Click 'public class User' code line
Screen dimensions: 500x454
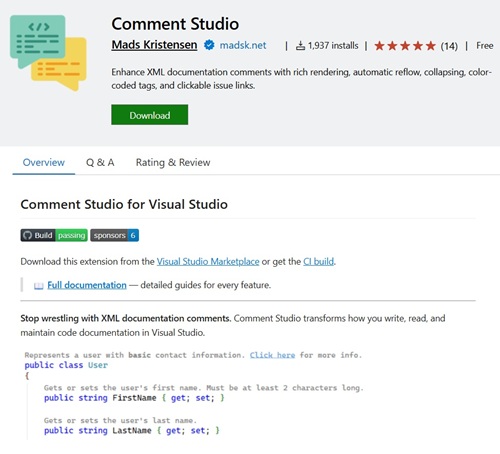(66, 365)
